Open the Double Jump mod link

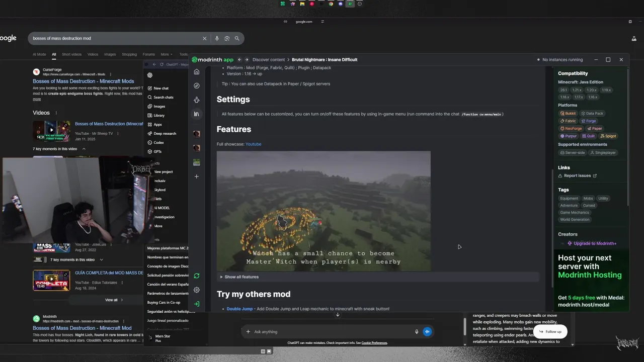pyautogui.click(x=239, y=309)
